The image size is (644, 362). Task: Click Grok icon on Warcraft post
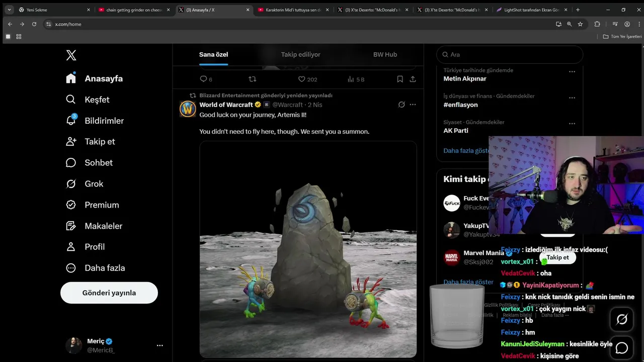[401, 105]
